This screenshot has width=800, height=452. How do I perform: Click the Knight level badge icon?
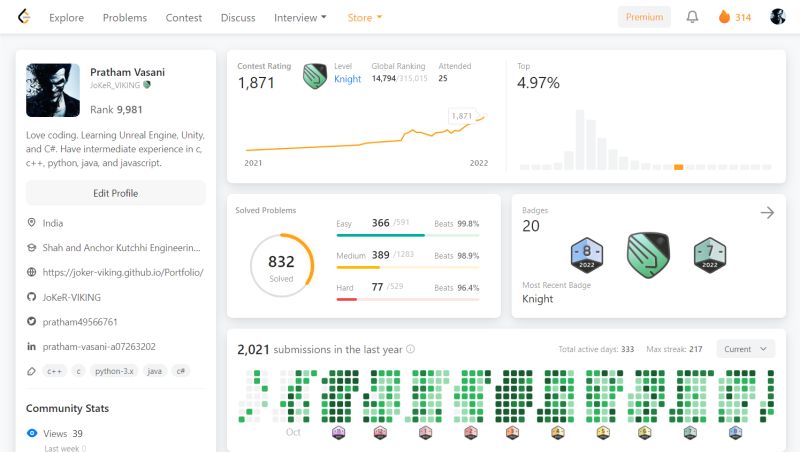(315, 76)
